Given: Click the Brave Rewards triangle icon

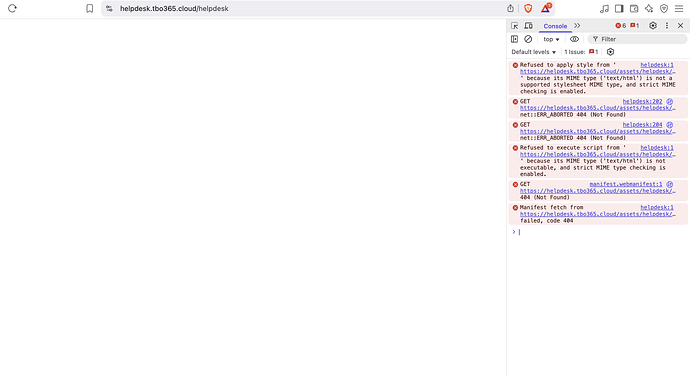Looking at the screenshot, I should [x=546, y=8].
